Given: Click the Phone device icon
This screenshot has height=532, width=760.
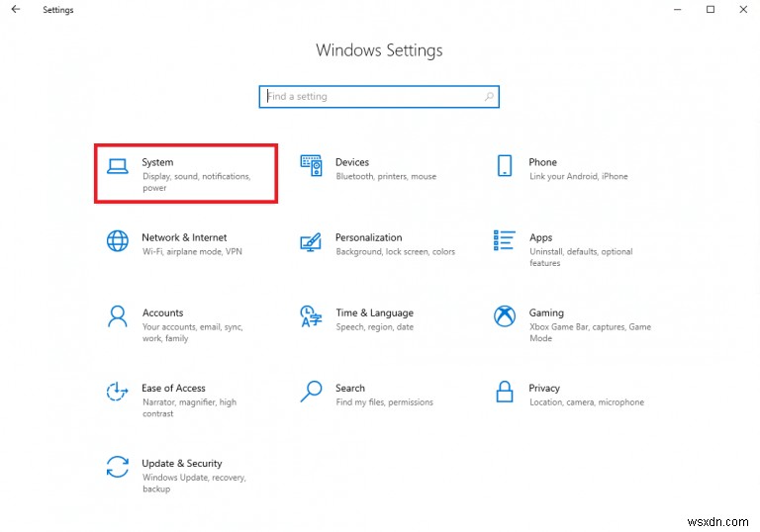Looking at the screenshot, I should point(505,166).
